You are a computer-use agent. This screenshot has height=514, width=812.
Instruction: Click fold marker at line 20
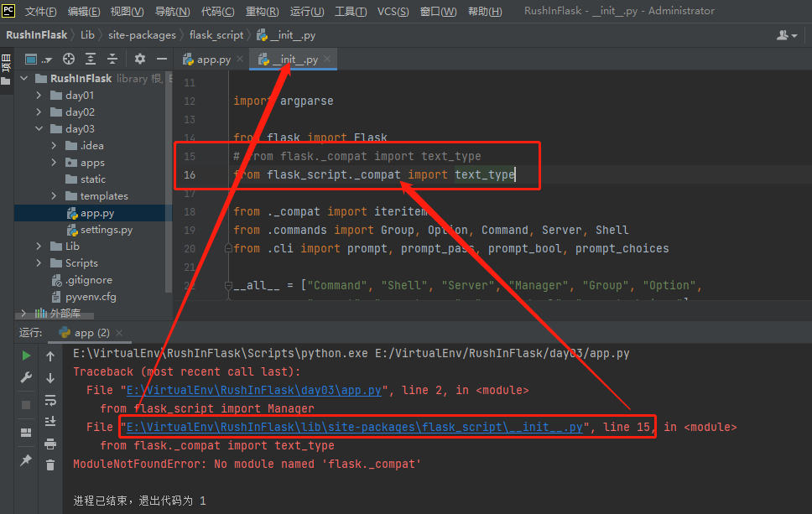[x=228, y=248]
